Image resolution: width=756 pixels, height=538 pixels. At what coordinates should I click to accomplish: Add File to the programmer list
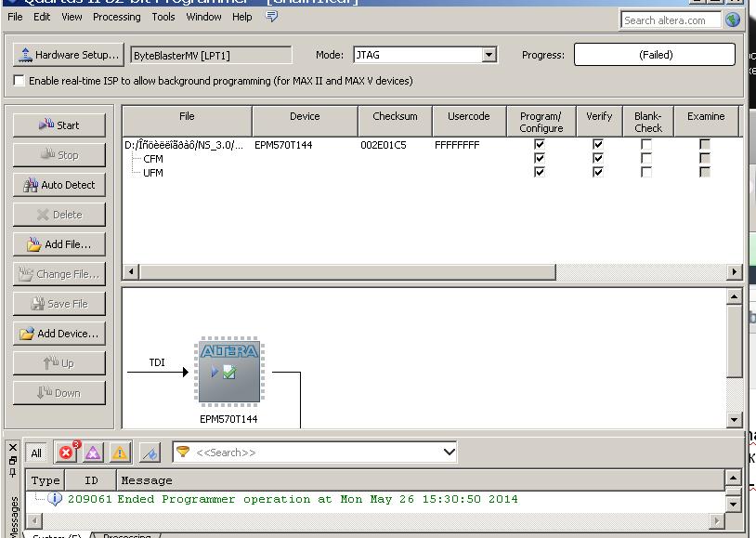click(59, 244)
